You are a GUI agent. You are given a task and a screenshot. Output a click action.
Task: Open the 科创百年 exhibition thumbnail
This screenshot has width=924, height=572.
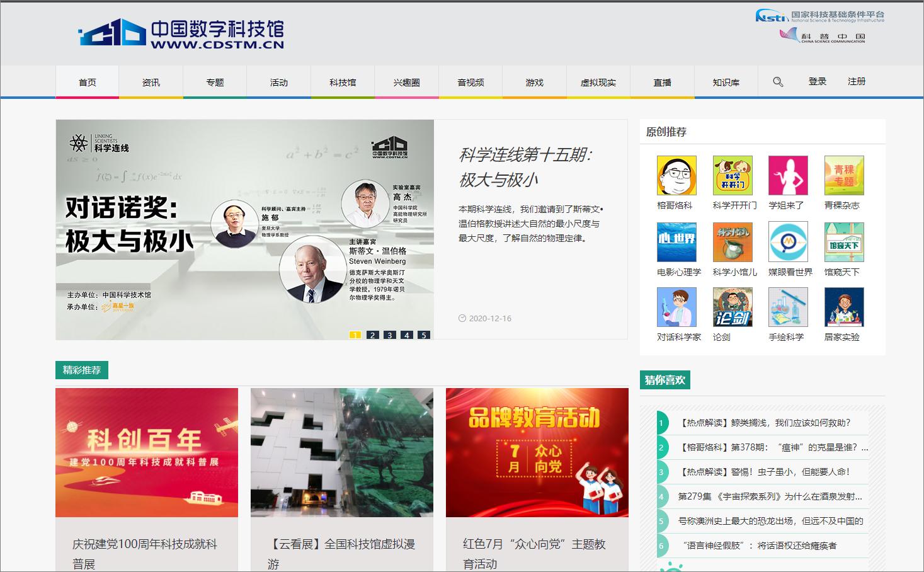(146, 452)
